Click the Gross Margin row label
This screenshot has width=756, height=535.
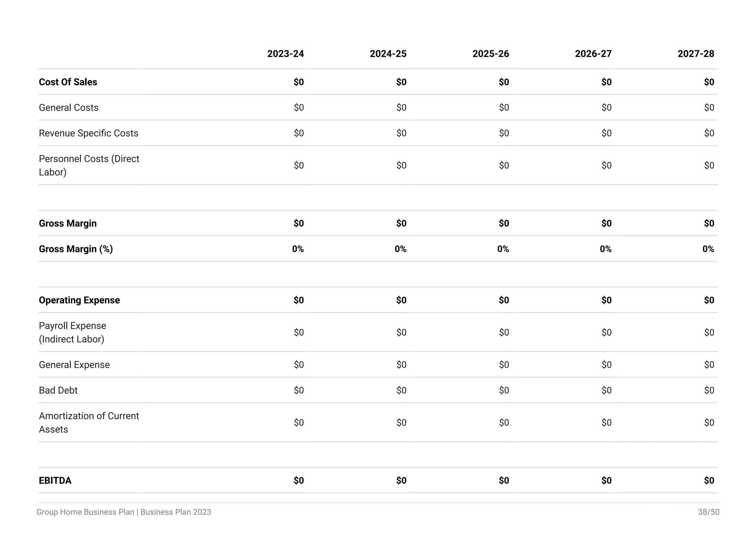click(68, 223)
